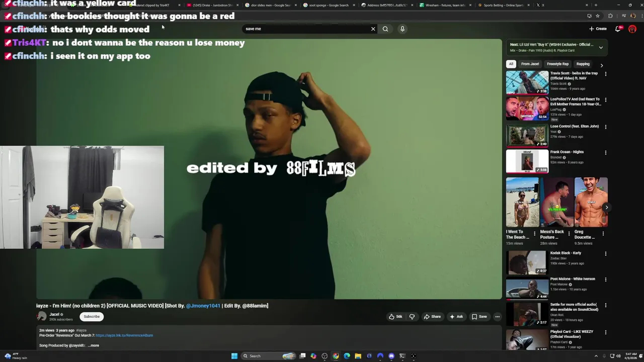644x362 pixels.
Task: Open a new browser tab
Action: pyautogui.click(x=596, y=5)
